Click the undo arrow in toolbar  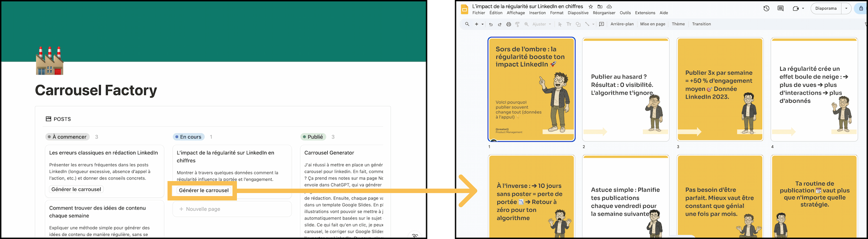(491, 24)
